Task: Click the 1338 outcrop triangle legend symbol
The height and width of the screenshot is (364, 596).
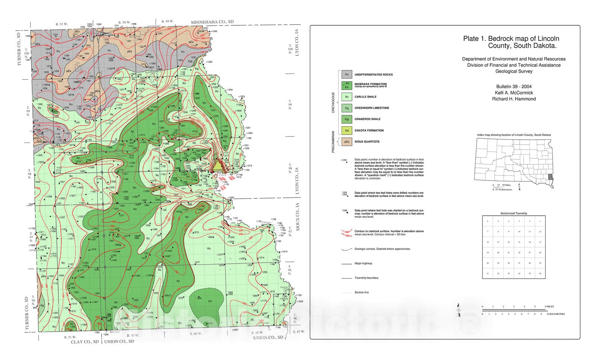Action: tap(345, 211)
